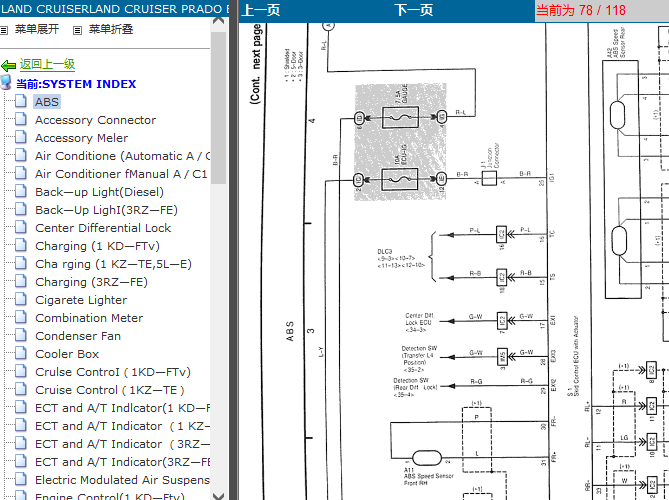Viewport: 669px width, 500px height.
Task: Click the current page indicator 78 / 118
Action: coord(581,10)
